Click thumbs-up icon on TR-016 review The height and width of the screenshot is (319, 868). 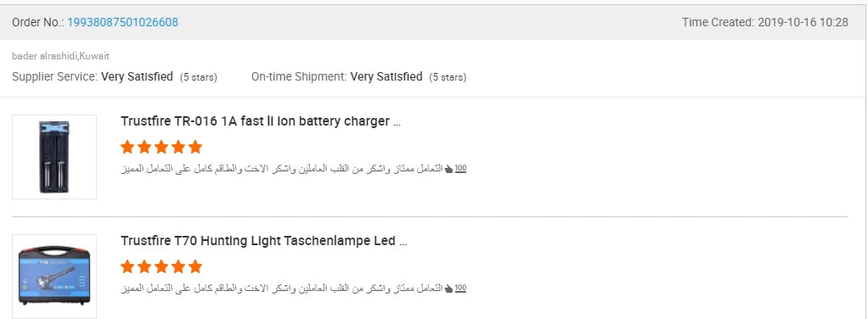[449, 169]
